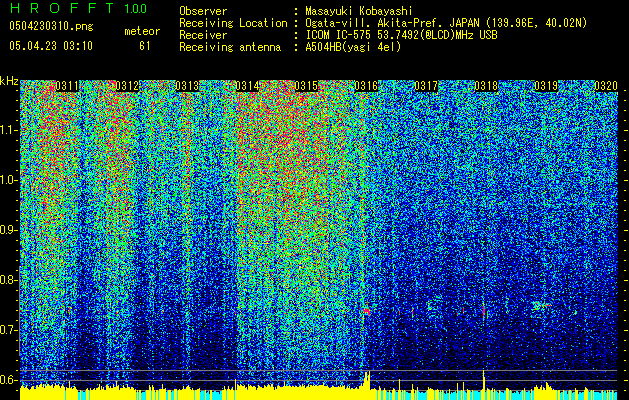Click the 0320 time marker
The width and height of the screenshot is (629, 400).
606,86
